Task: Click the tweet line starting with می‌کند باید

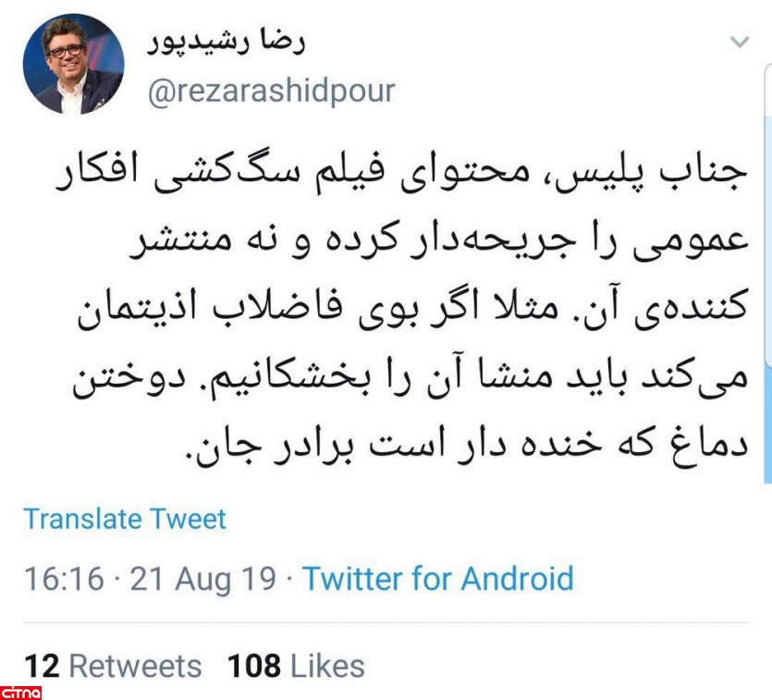Action: click(x=411, y=378)
